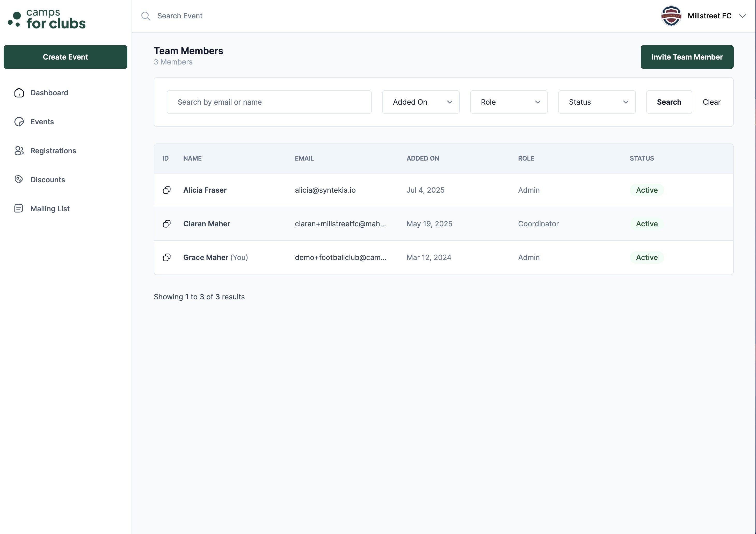
Task: Click the Discounts tag icon
Action: (x=19, y=179)
